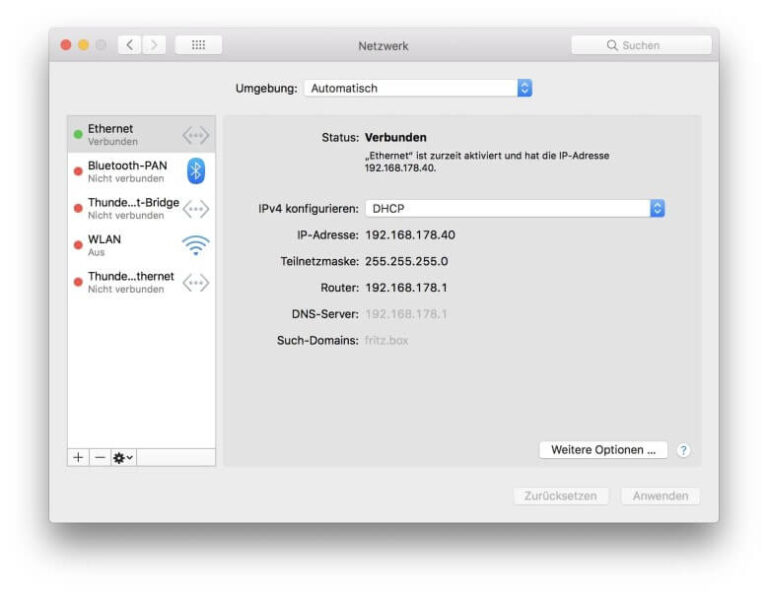Minimize the window with the yellow button
The width and height of the screenshot is (768, 593).
coord(83,45)
